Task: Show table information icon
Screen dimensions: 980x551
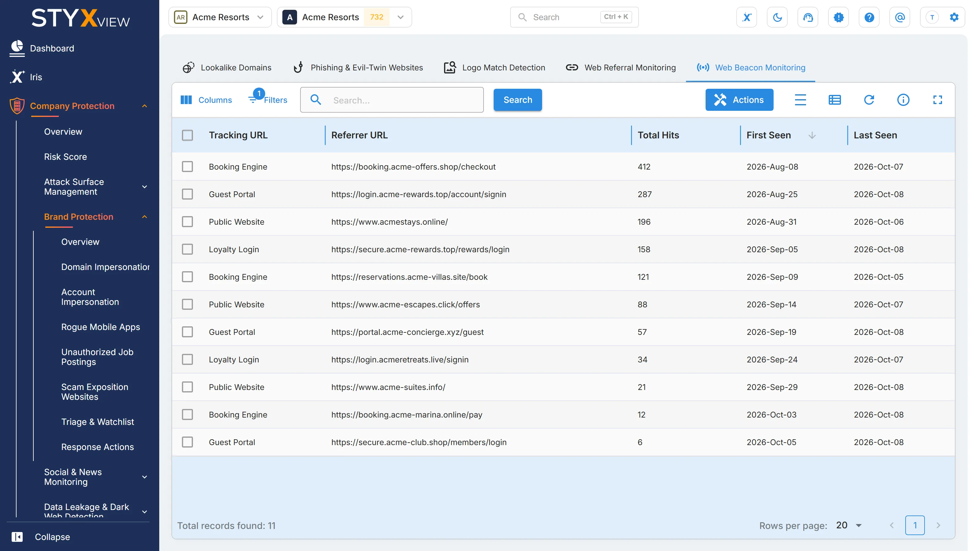Action: click(x=903, y=99)
